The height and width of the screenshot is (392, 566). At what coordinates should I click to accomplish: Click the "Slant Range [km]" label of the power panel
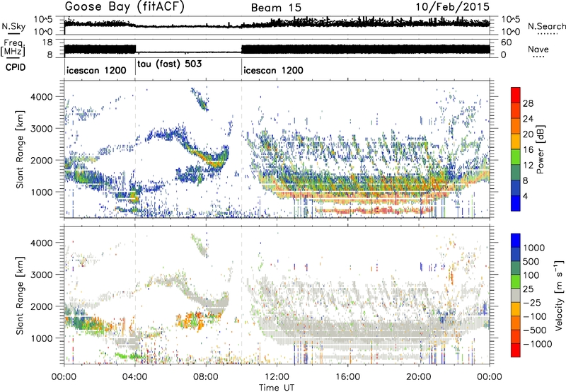click(x=20, y=149)
